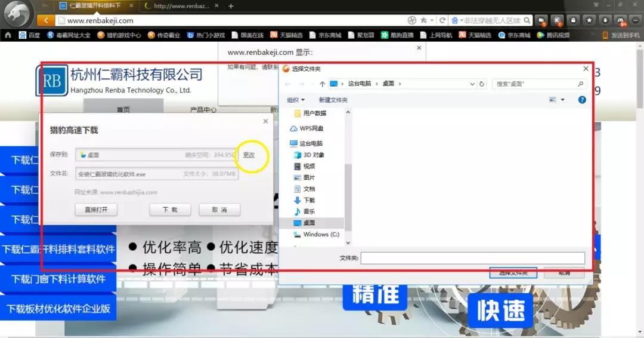The image size is (644, 338).
Task: Switch to the 仁霸玻璃开料排料 tab
Action: click(x=95, y=6)
